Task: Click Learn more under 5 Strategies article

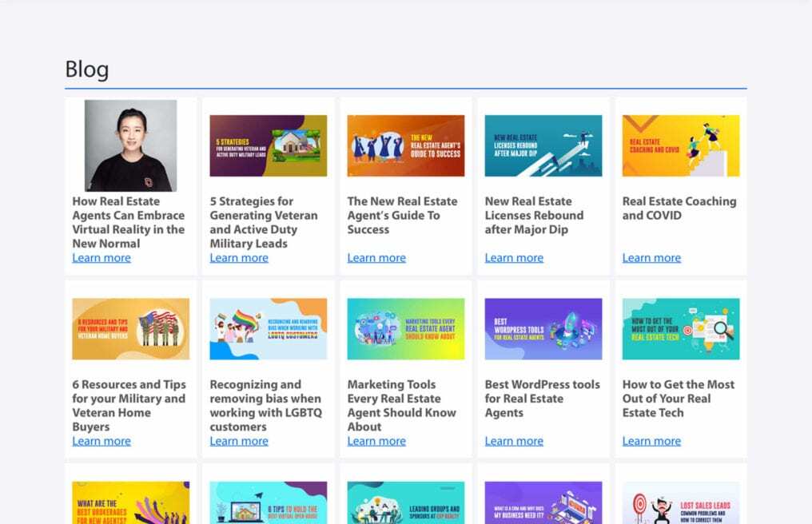Action: tap(239, 258)
